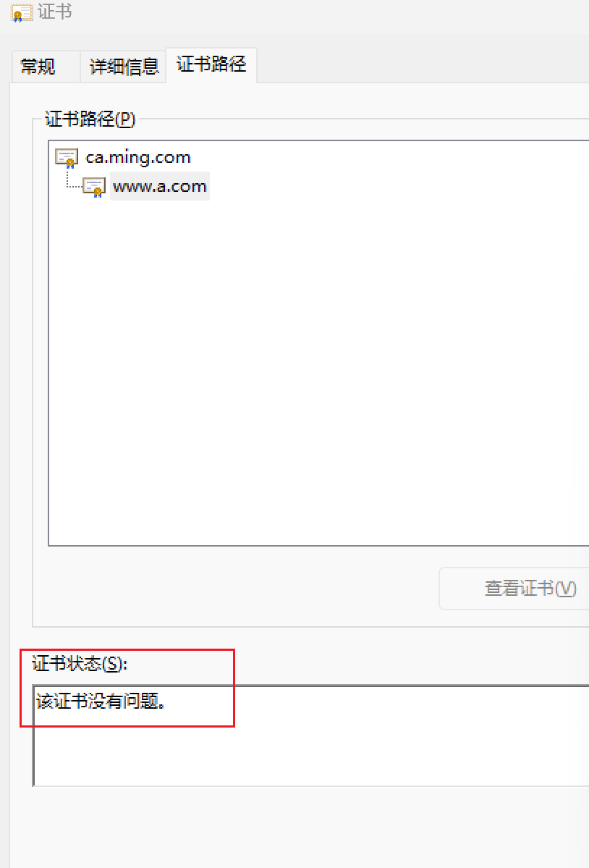Open the 详细信息 tab
Viewport: 589px width, 868px height.
pos(124,67)
